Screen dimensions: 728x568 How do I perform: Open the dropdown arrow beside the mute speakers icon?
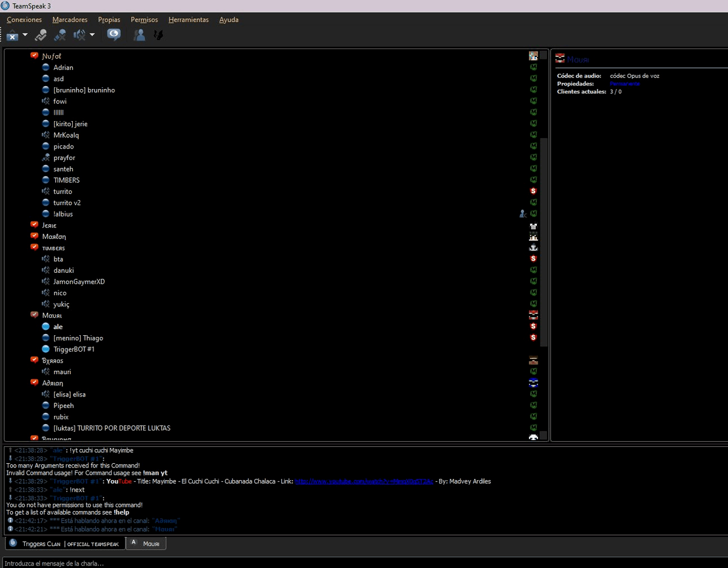tap(92, 35)
